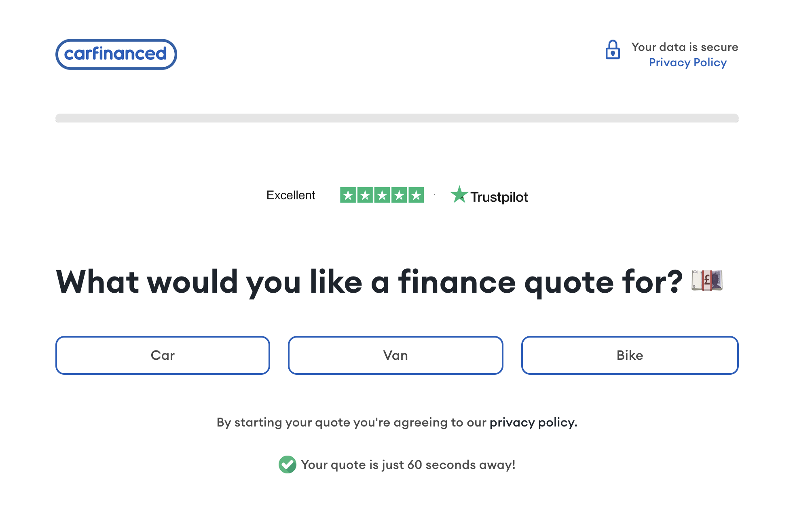812x511 pixels.
Task: Click the Trustpilot wordmark text
Action: tap(499, 197)
